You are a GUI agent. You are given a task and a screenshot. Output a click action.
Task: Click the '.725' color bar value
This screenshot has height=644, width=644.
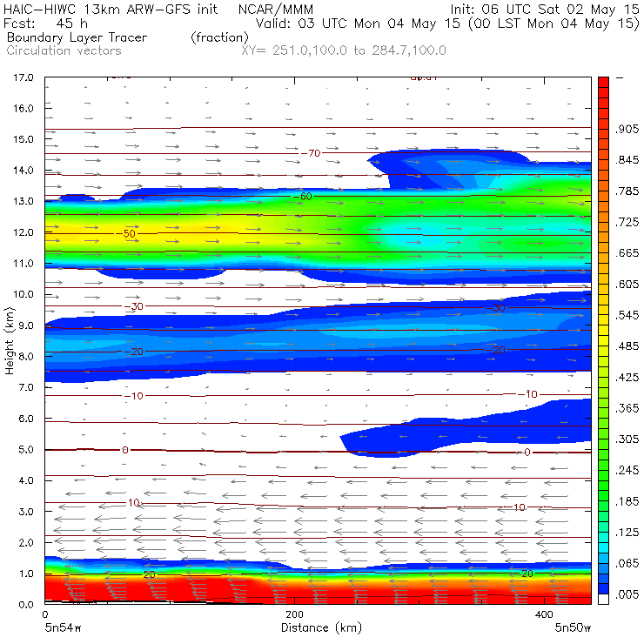pyautogui.click(x=627, y=222)
